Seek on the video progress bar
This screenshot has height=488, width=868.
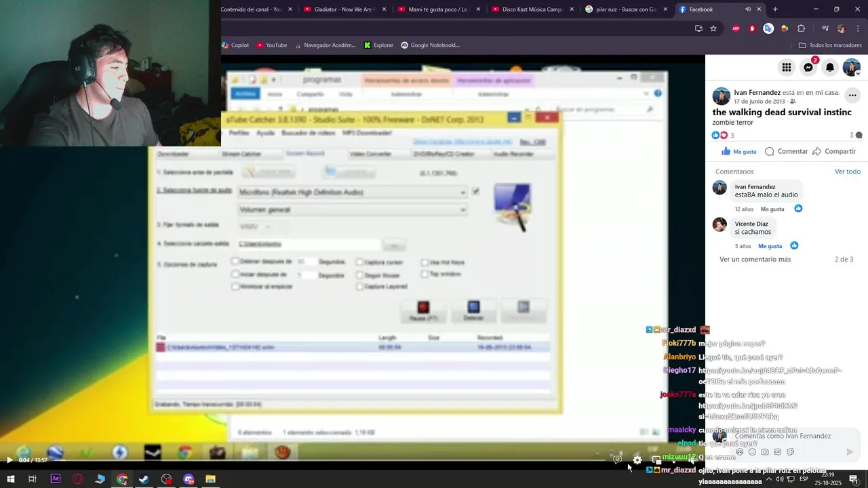pos(329,460)
